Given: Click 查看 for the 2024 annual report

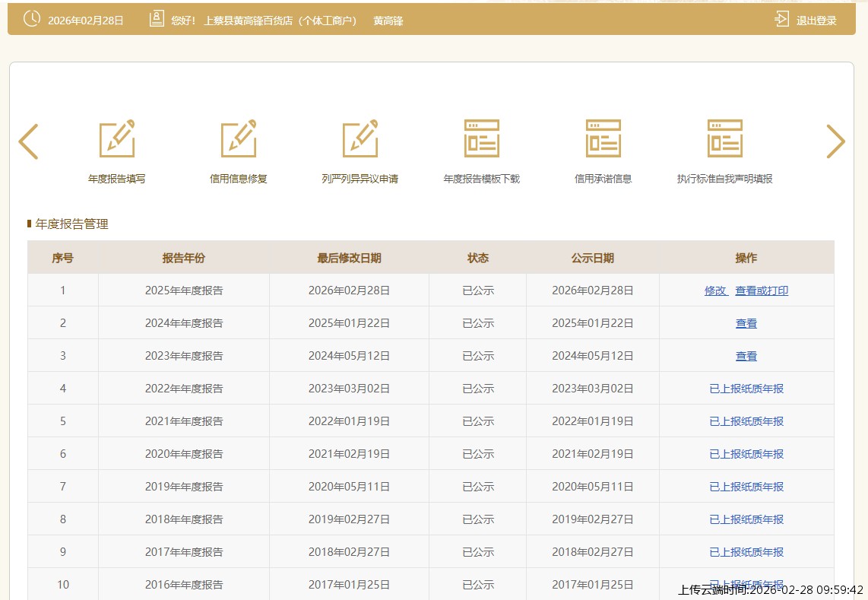Looking at the screenshot, I should (746, 323).
